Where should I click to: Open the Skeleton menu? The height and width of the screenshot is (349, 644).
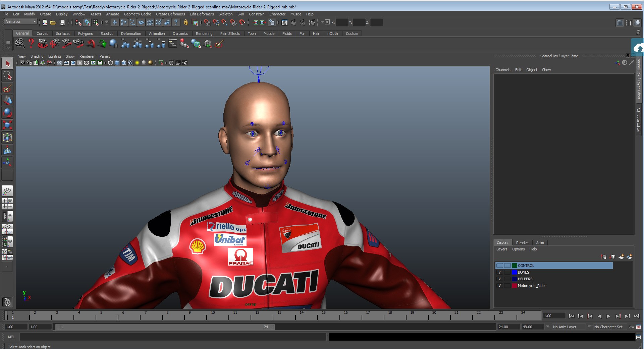click(225, 14)
